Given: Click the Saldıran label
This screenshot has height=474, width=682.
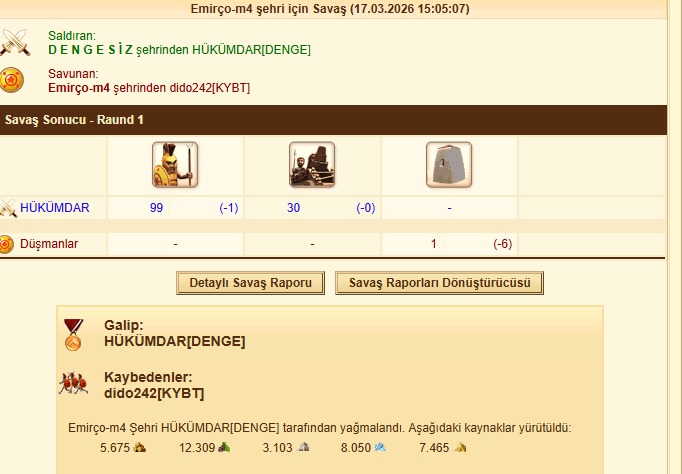Looking at the screenshot, I should tap(72, 36).
